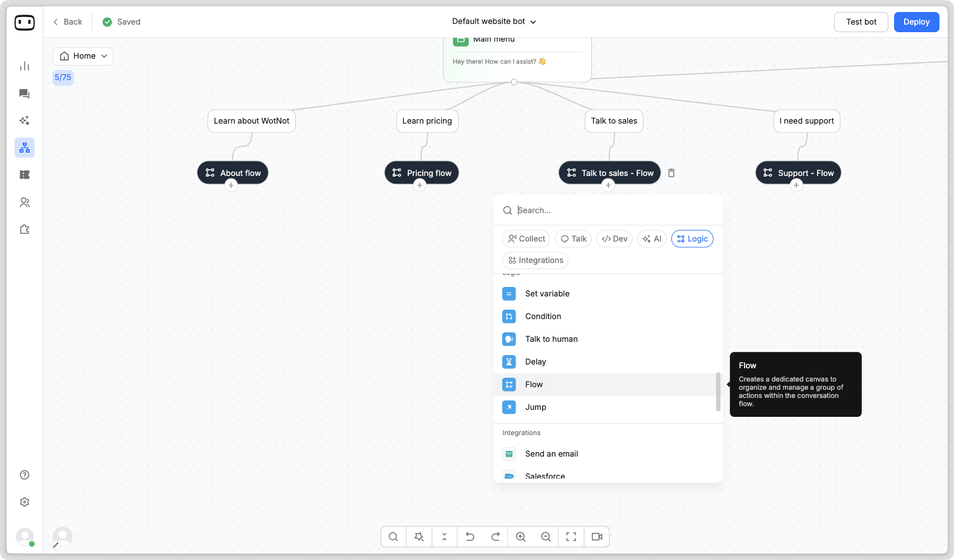Open the chat conversations sidebar icon
This screenshot has height=560, width=954.
[25, 94]
